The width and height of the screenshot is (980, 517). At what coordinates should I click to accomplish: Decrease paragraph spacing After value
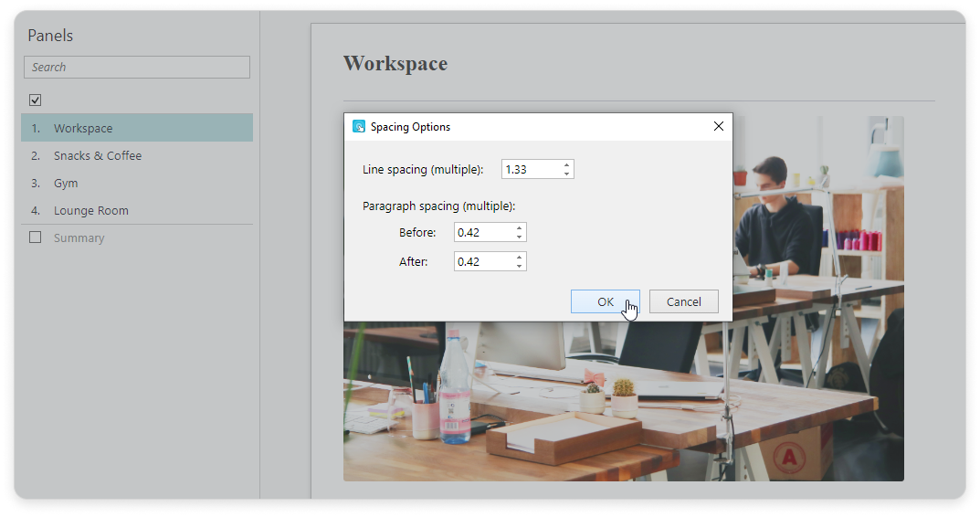[519, 266]
